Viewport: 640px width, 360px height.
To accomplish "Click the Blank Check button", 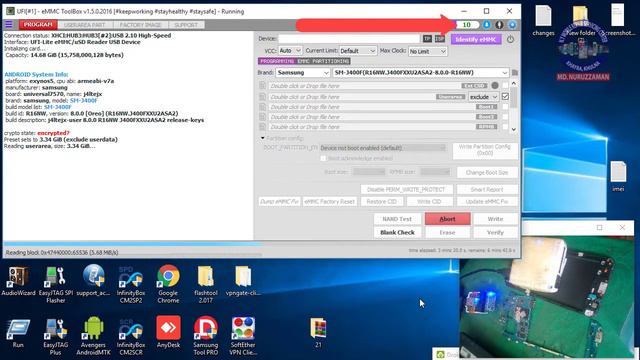I will pos(397,232).
